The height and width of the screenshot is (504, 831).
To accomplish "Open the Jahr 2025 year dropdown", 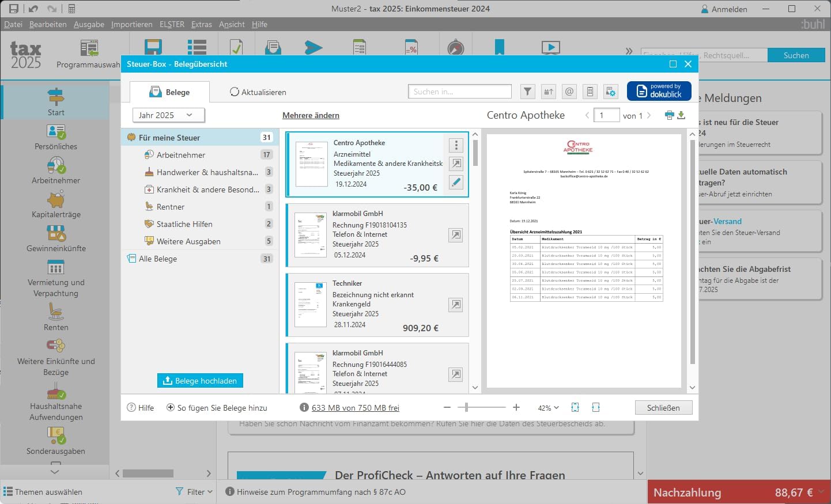I will (x=169, y=115).
